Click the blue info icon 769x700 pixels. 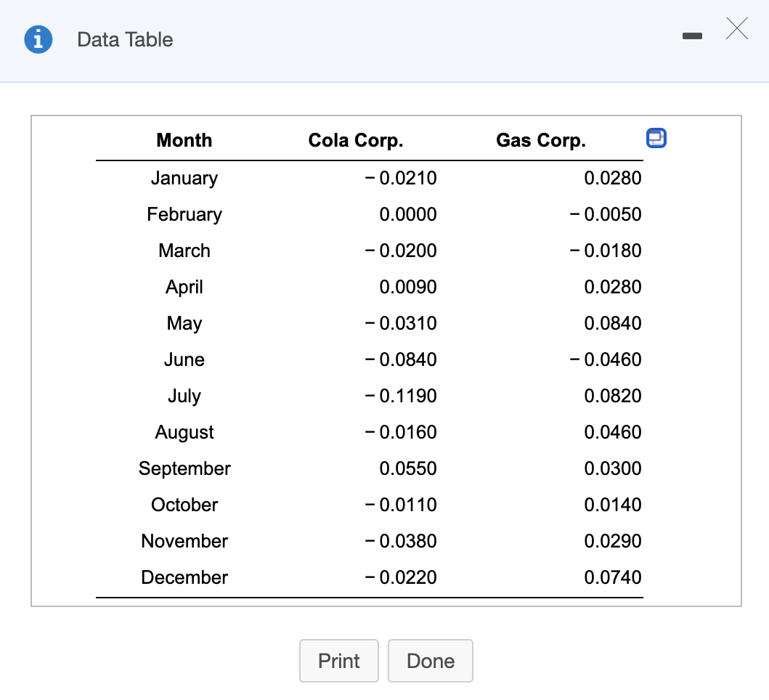(x=38, y=40)
